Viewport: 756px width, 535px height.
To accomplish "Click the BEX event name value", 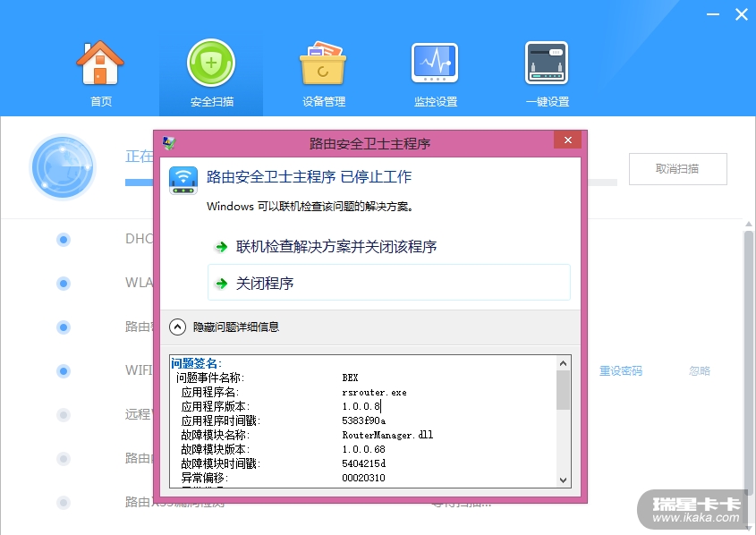I will coord(350,378).
